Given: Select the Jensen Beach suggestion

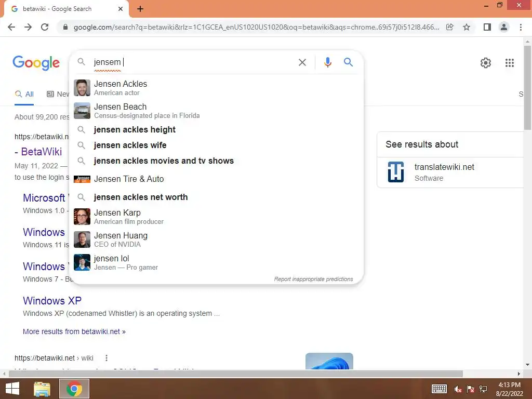Looking at the screenshot, I should [216, 111].
